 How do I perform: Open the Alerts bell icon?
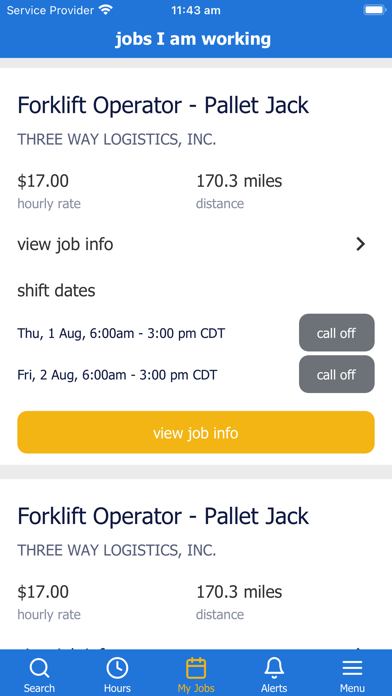[274, 668]
